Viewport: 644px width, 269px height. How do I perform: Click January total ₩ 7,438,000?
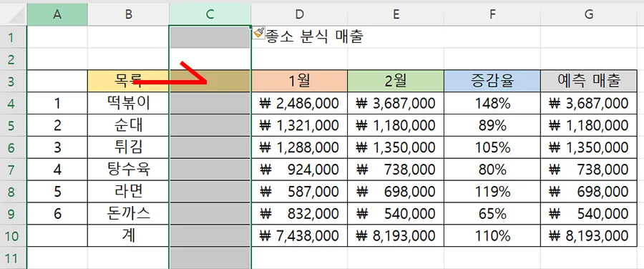(x=299, y=236)
